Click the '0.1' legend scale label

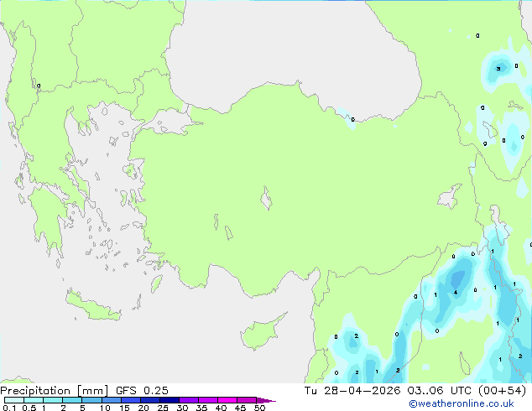(x=9, y=408)
